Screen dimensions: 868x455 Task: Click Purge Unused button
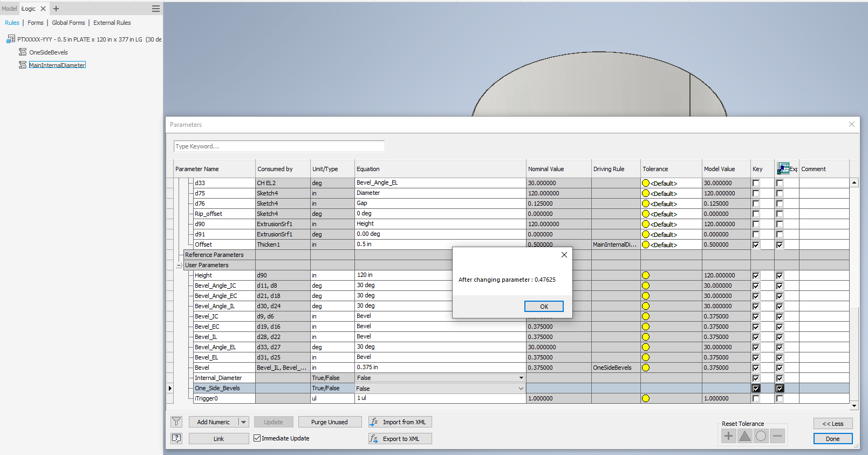[329, 422]
